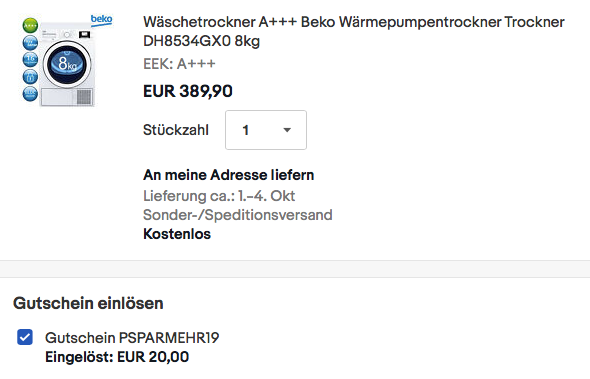Click the Eingelöst: EUR 20,00 text

pos(117,357)
